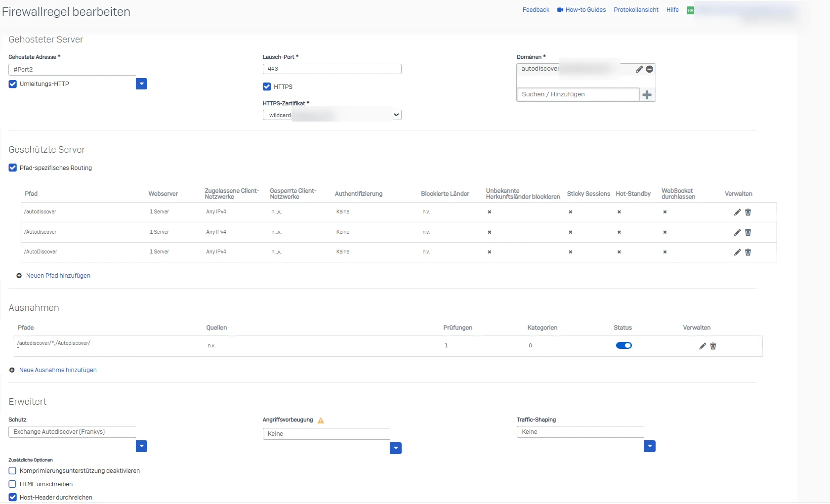Uncheck Host-Header durchreichen
The image size is (830, 504).
13,498
